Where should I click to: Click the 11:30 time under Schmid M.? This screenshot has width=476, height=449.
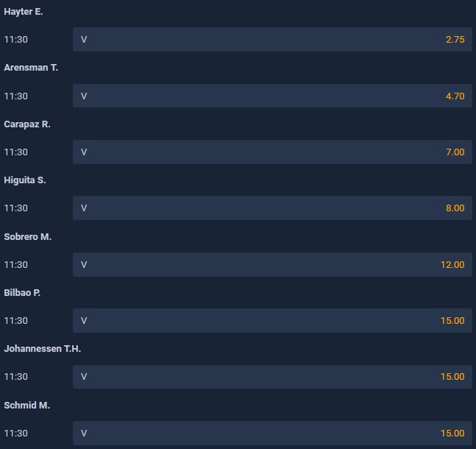[x=16, y=433]
